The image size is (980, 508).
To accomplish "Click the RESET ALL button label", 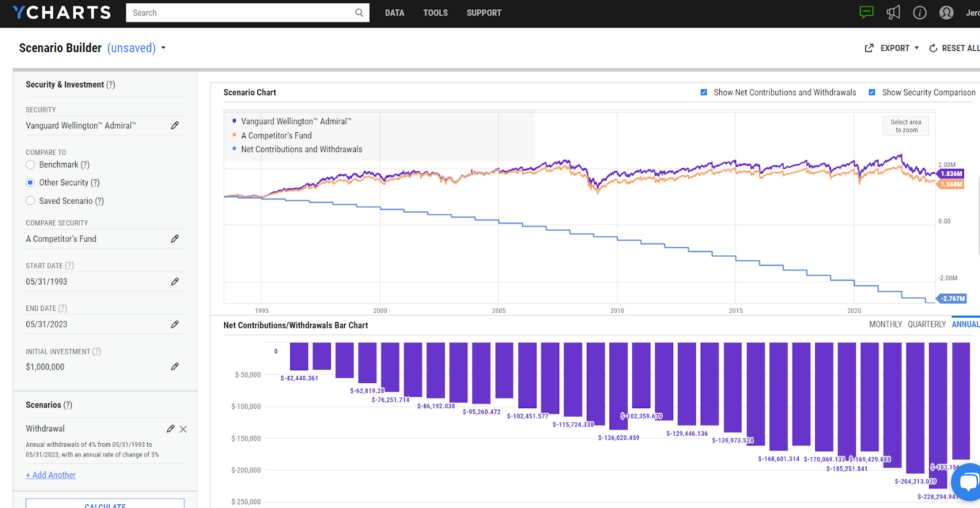I will pyautogui.click(x=960, y=48).
